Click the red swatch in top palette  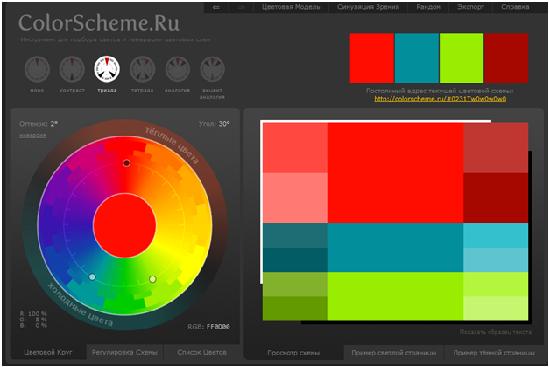[x=371, y=58]
